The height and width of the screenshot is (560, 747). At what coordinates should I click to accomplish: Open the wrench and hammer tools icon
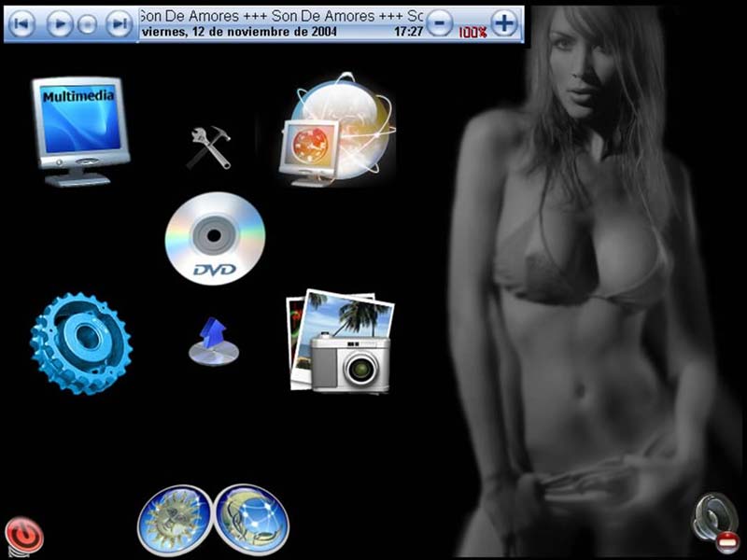coord(209,147)
